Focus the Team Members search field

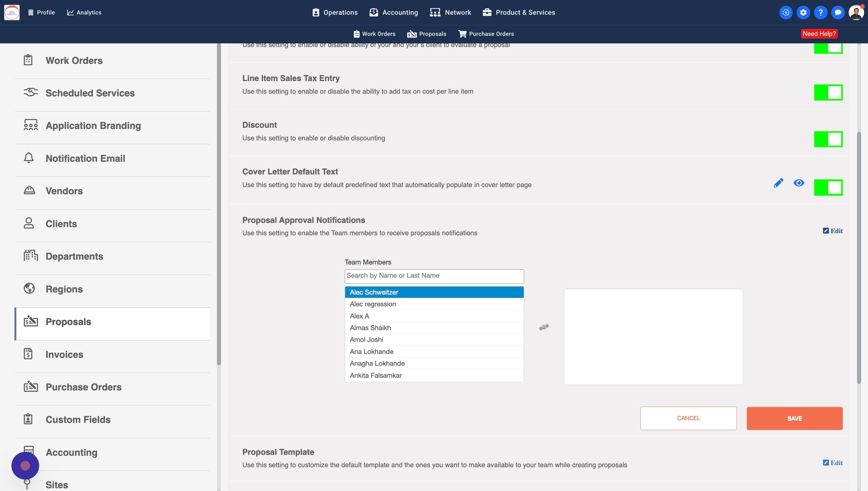(434, 276)
